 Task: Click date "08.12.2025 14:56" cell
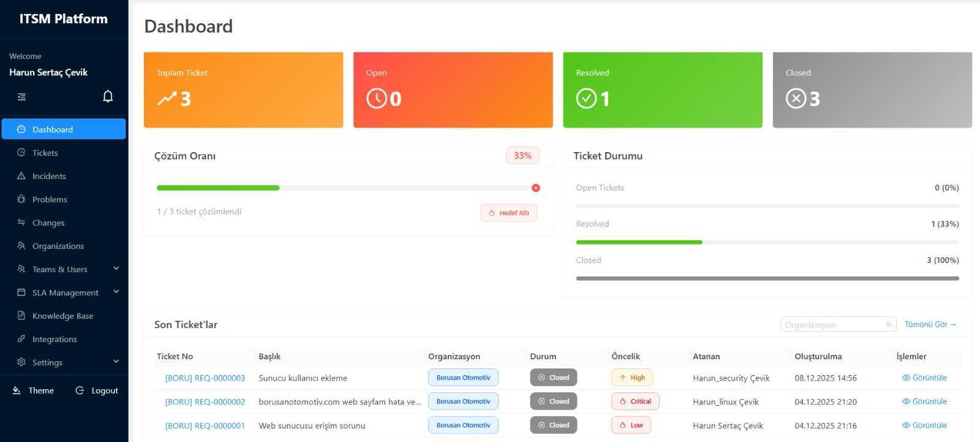(x=826, y=378)
